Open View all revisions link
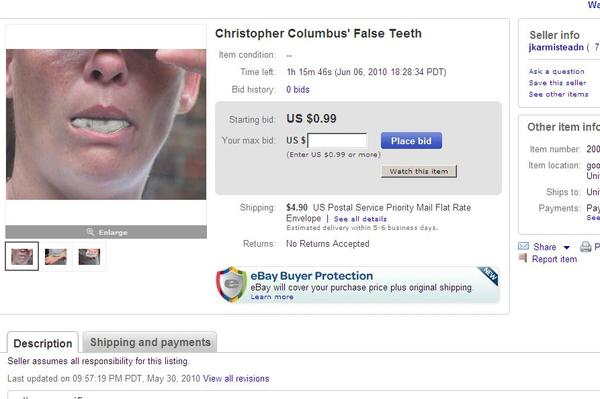600x399 pixels. point(236,379)
